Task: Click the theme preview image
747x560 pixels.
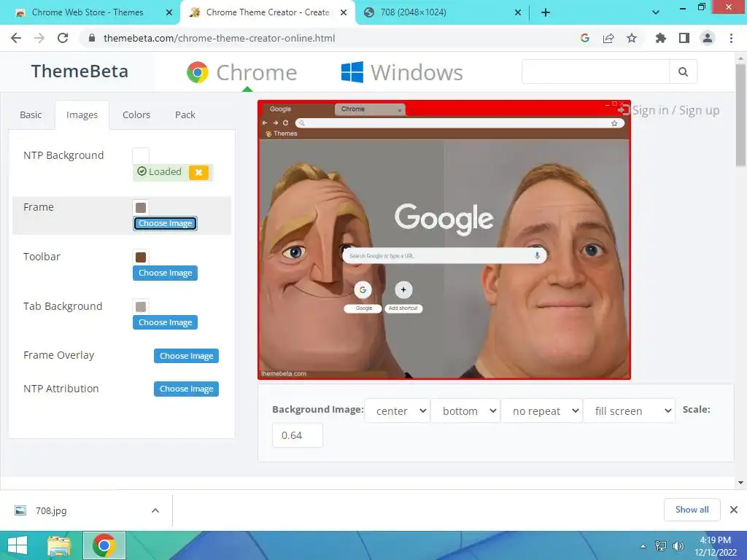Action: [444, 239]
